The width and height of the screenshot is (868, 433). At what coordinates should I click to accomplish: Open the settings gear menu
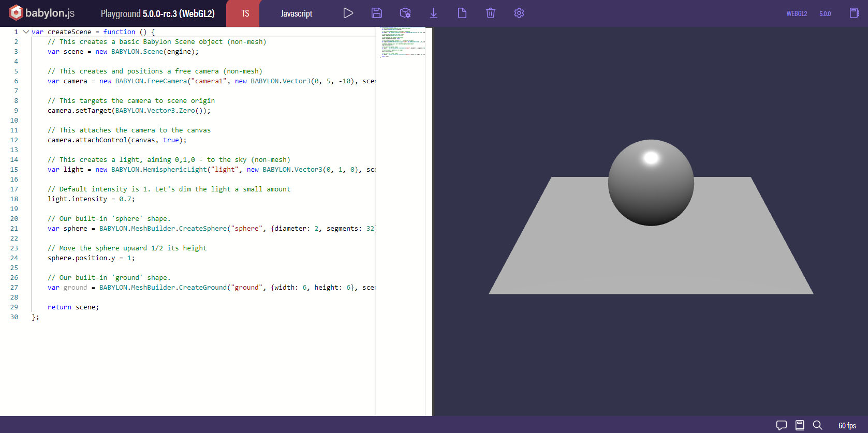click(x=519, y=13)
